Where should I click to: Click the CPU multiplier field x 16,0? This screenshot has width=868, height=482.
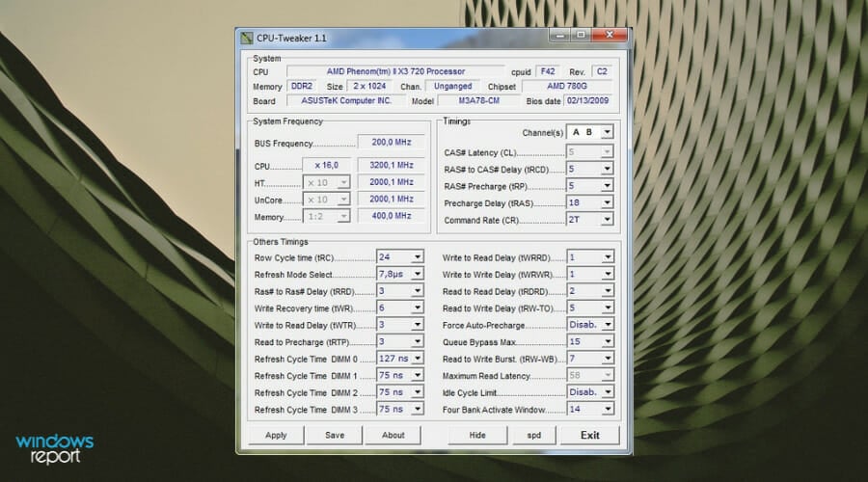pyautogui.click(x=327, y=165)
